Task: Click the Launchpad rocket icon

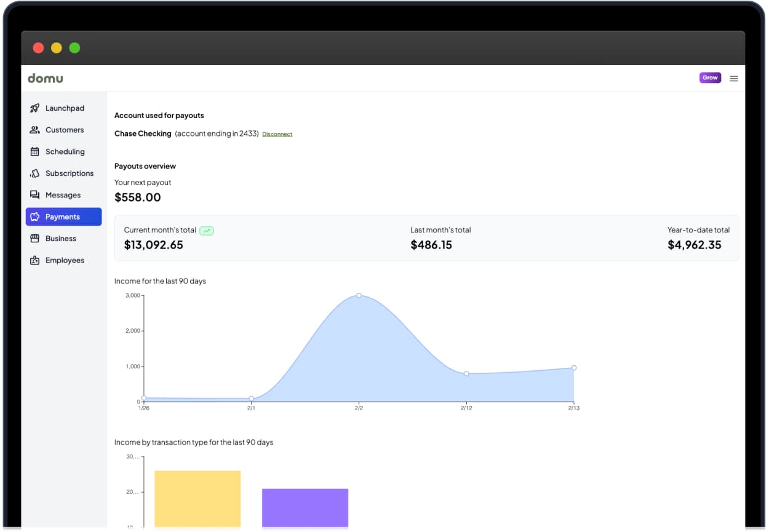Action: click(35, 108)
